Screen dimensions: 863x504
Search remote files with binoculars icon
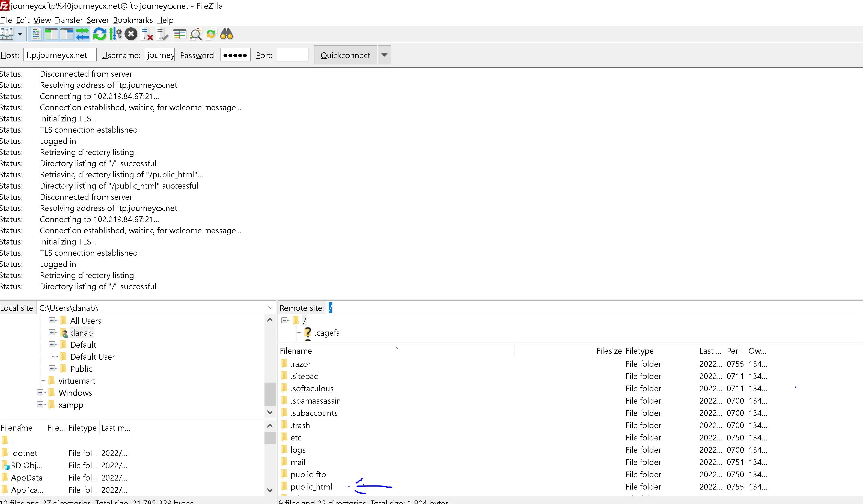[x=226, y=34]
